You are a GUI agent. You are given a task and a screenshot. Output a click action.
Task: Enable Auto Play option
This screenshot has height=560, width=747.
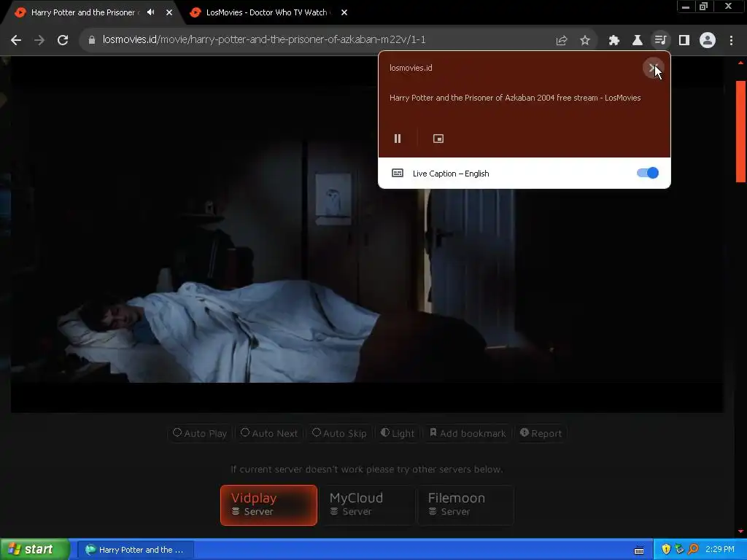(200, 433)
